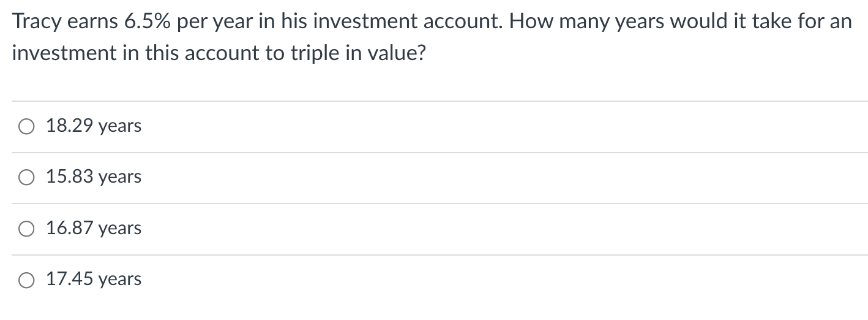Image resolution: width=868 pixels, height=320 pixels.
Task: Click the '15.83 years' answer label text
Action: [94, 177]
